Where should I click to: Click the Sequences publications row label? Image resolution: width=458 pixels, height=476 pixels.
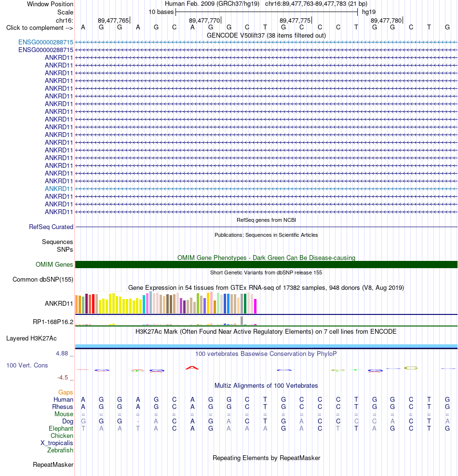(57, 242)
